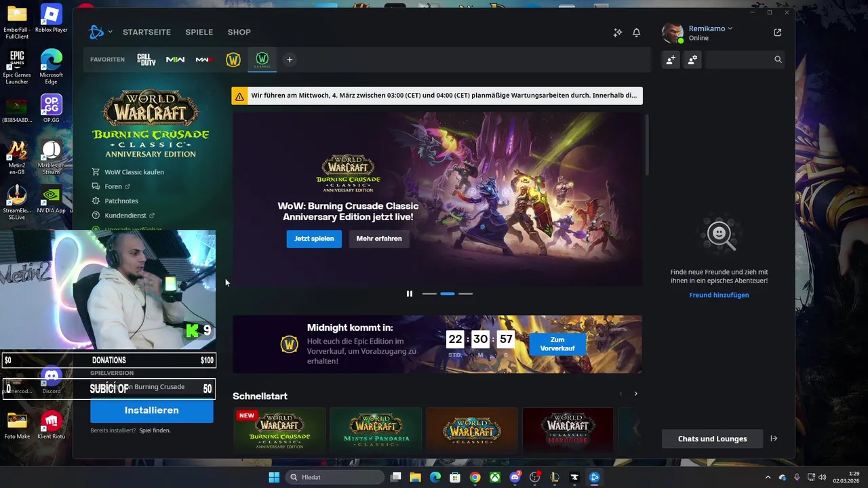
Task: Open Mists of Pandaria Classic card
Action: pos(375,430)
